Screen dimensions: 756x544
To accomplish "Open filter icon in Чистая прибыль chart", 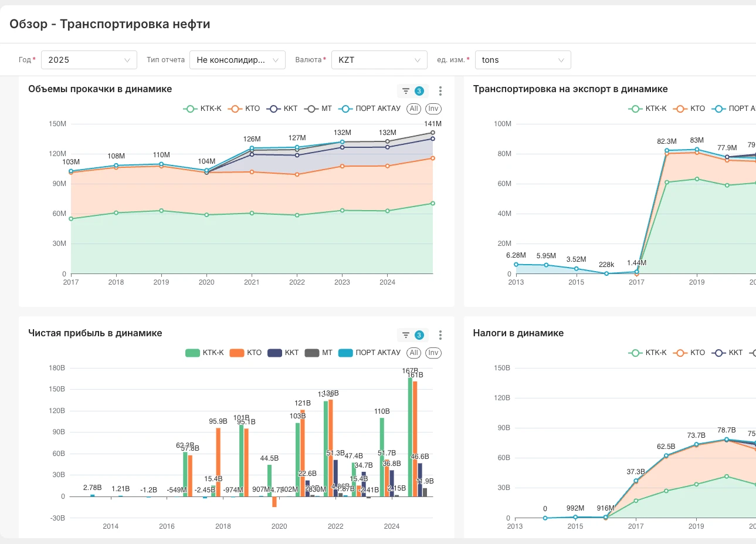I will pyautogui.click(x=405, y=335).
